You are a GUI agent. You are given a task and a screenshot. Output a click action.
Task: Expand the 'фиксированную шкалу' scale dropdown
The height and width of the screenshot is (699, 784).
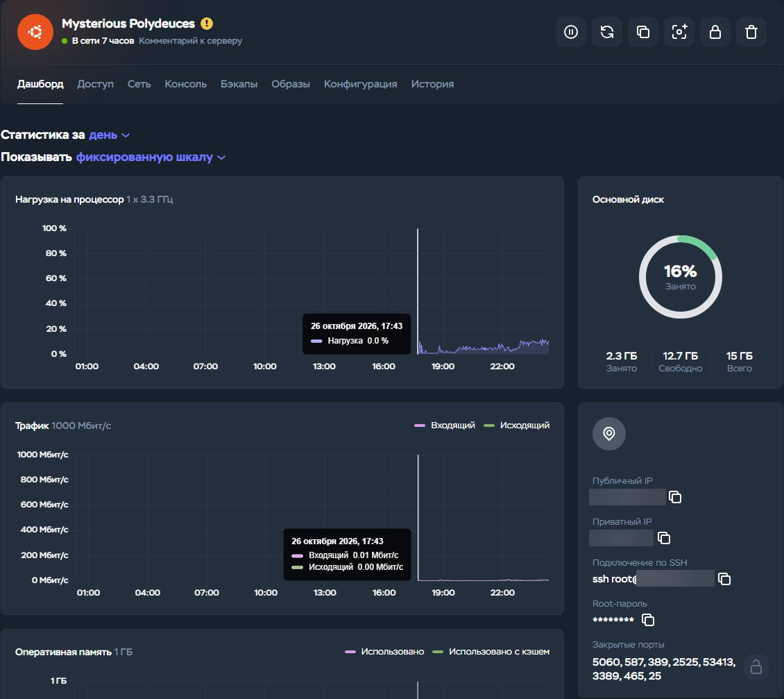tap(151, 157)
